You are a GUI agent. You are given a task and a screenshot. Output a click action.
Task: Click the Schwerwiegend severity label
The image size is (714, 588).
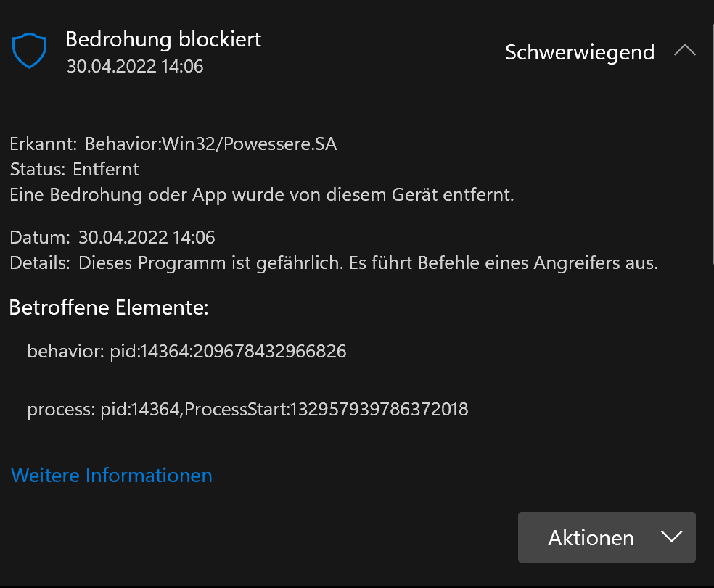pos(580,52)
